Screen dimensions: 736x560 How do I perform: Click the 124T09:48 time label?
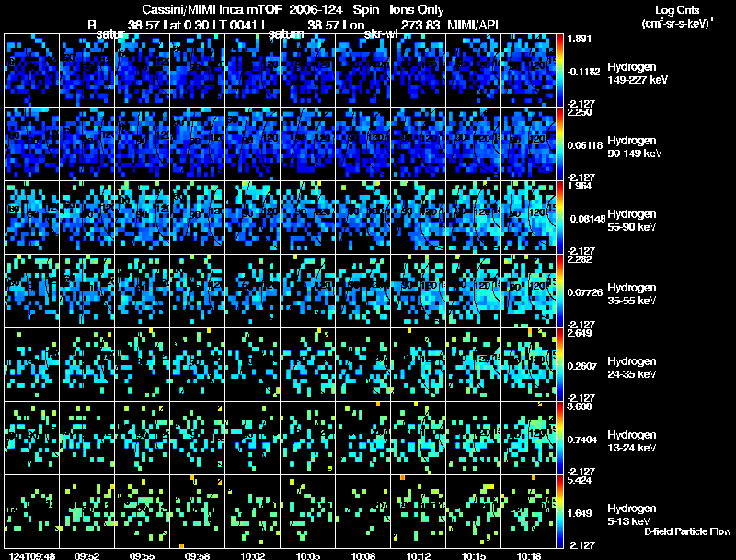pos(32,555)
